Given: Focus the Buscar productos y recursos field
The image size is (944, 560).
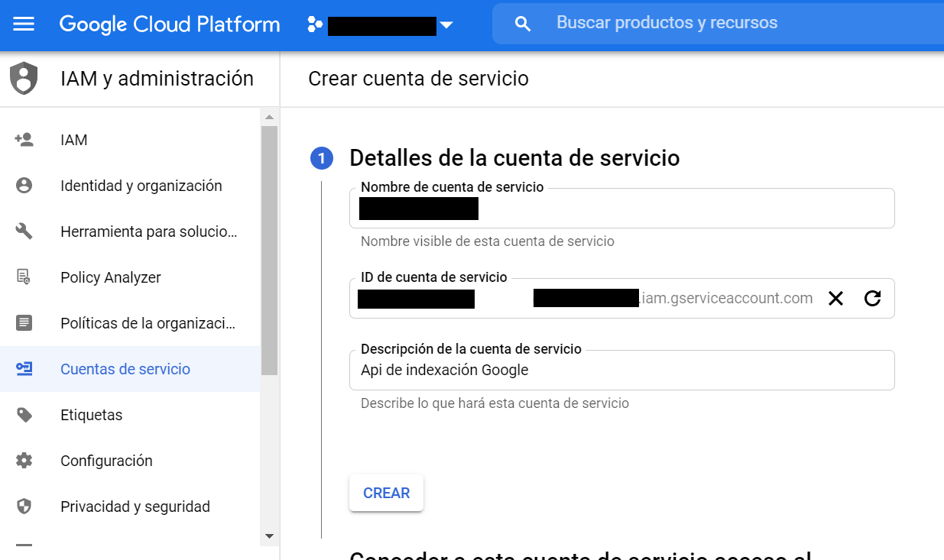Looking at the screenshot, I should click(718, 24).
